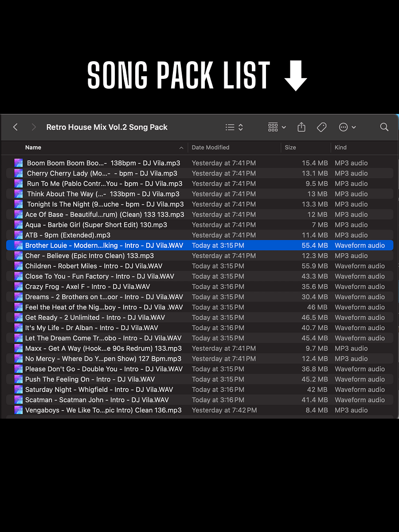Click the file icon of Vengaboys
This screenshot has width=399, height=532.
click(18, 410)
